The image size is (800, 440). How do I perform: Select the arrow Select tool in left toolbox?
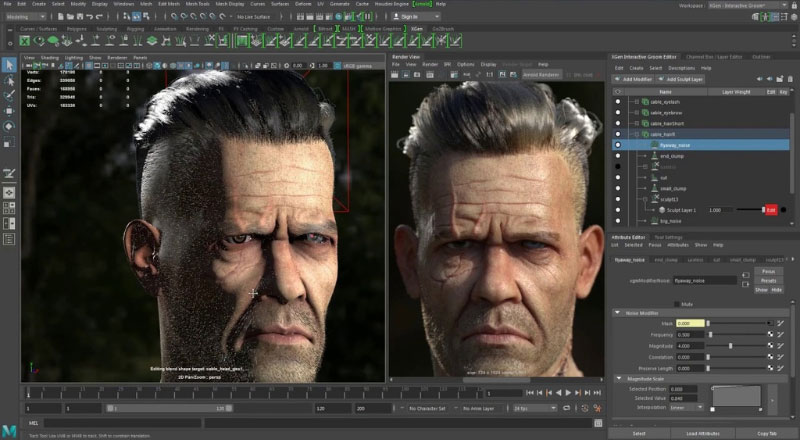click(9, 64)
